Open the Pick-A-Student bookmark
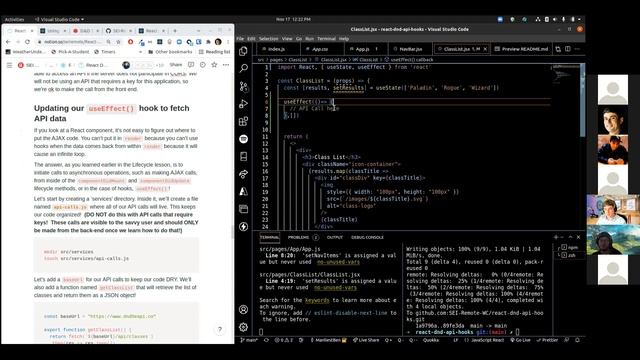640x360 pixels. pyautogui.click(x=70, y=52)
